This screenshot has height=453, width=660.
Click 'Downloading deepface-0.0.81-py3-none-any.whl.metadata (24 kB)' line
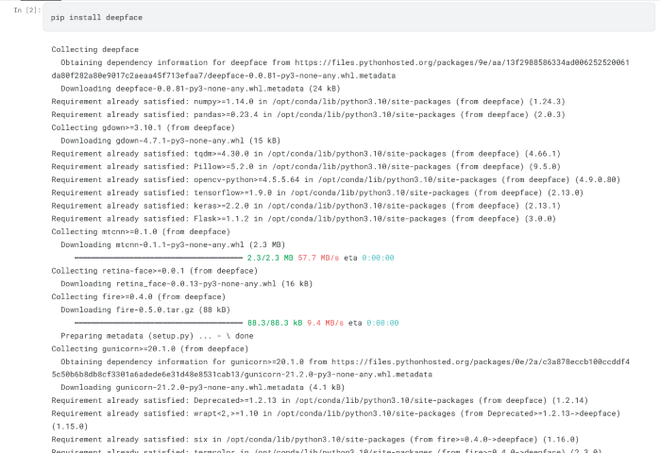pyautogui.click(x=200, y=88)
